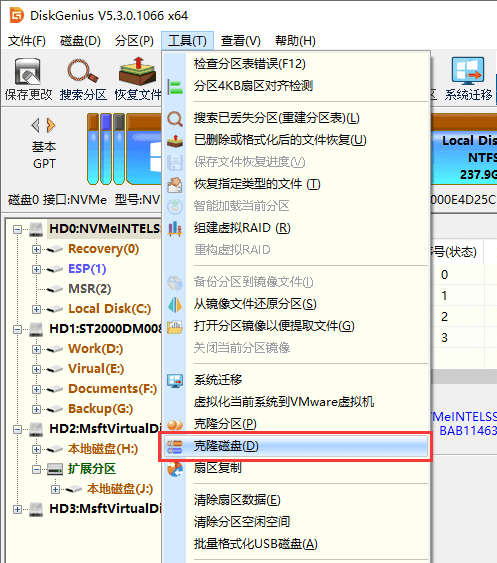Image resolution: width=497 pixels, height=563 pixels.
Task: Expand the Local Disk(C:) tree node
Action: click(x=36, y=309)
